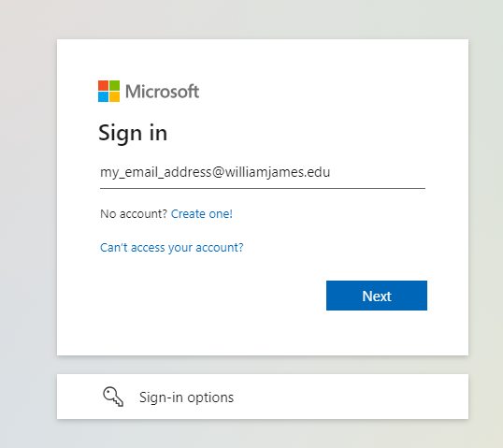Open the Create one! link
The width and height of the screenshot is (503, 448).
201,214
